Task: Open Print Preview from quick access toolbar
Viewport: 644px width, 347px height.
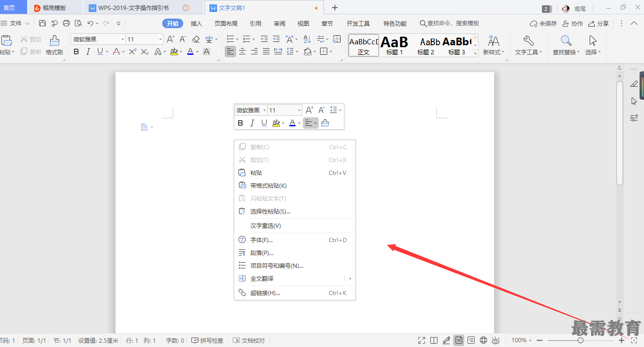Action: point(78,23)
